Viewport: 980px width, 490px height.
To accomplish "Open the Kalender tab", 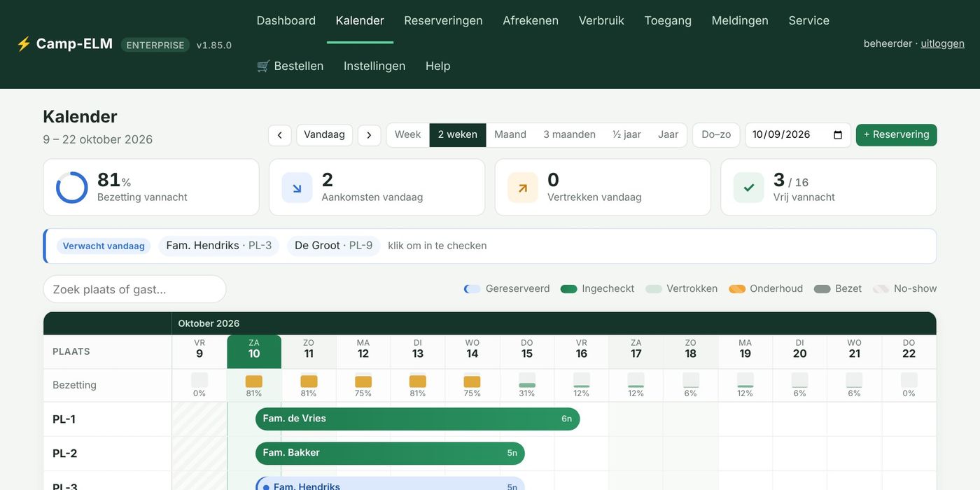I will (360, 20).
